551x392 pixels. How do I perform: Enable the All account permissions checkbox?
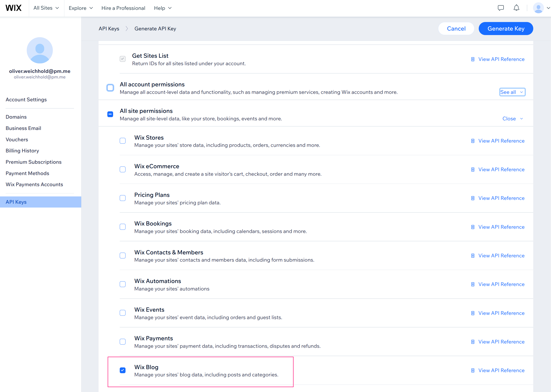(110, 88)
